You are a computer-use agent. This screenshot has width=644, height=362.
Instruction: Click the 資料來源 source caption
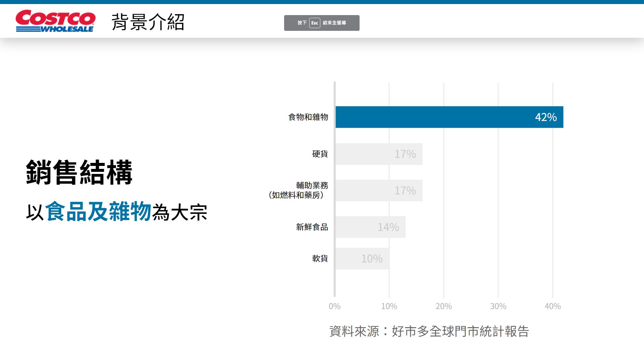(x=429, y=331)
